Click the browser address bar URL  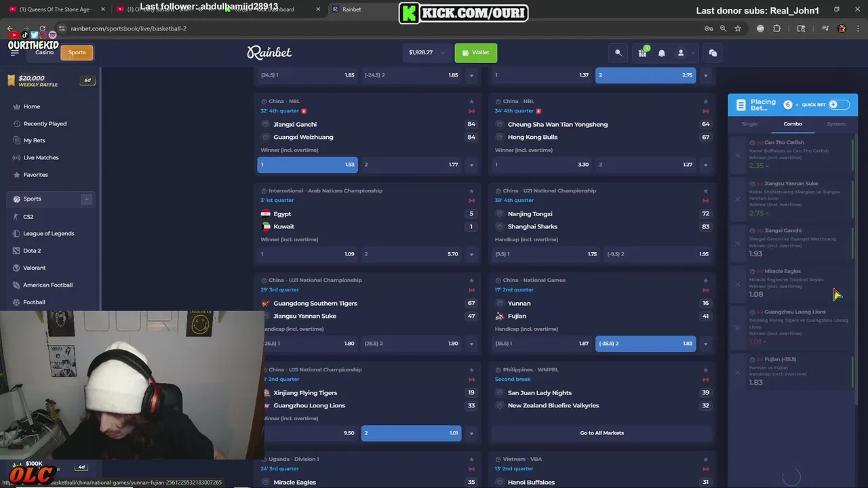coord(128,28)
